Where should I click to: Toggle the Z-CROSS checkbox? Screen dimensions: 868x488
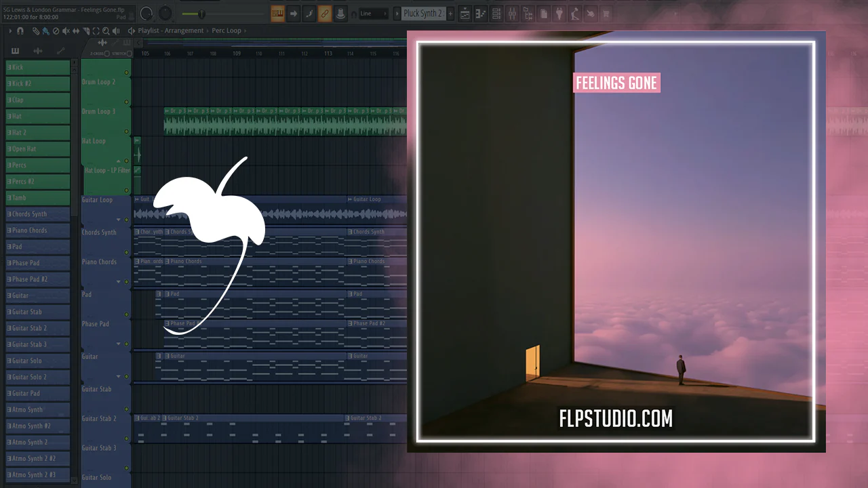tap(106, 53)
